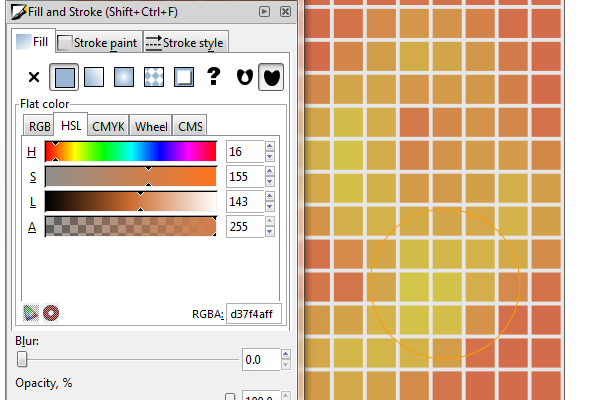600x400 pixels.
Task: Open the Wheel color tab
Action: [151, 126]
